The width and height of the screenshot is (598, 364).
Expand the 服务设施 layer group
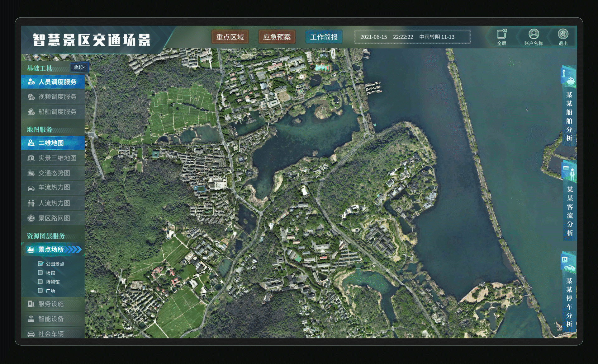point(53,304)
